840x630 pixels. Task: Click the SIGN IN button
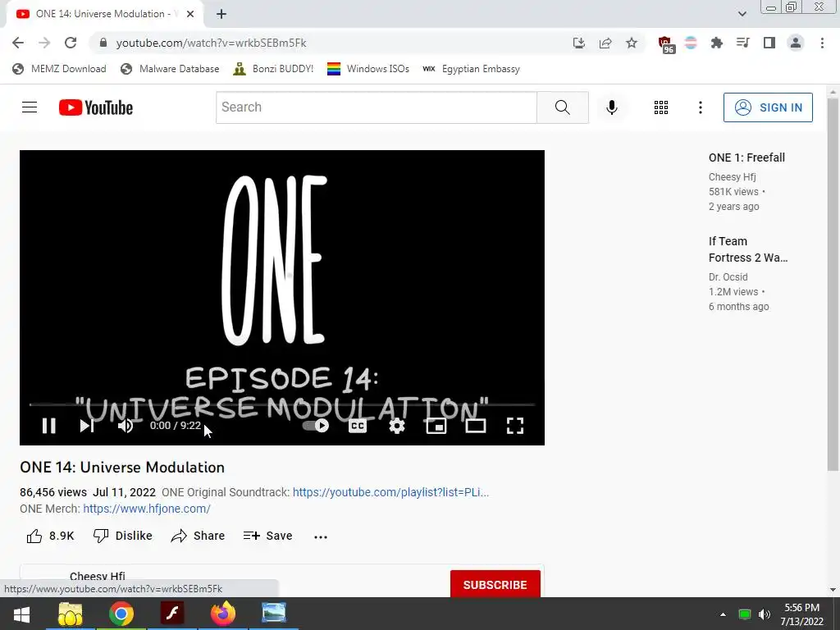[x=768, y=107]
